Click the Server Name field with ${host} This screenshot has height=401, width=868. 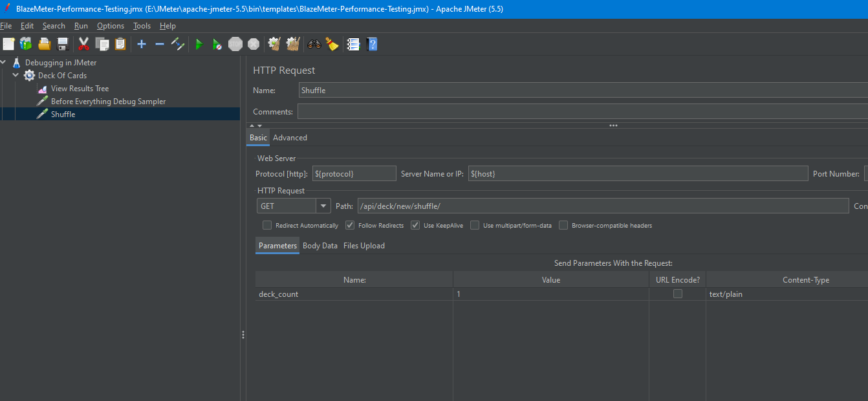638,173
